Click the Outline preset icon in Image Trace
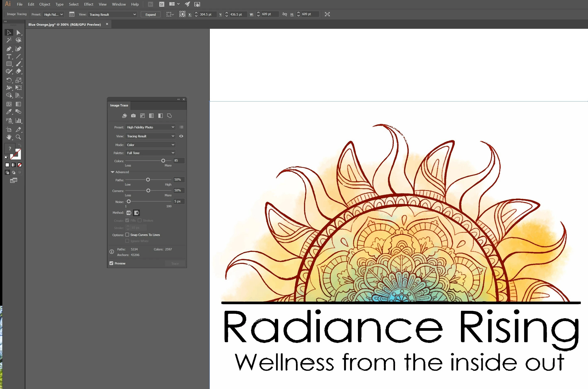 coord(169,116)
